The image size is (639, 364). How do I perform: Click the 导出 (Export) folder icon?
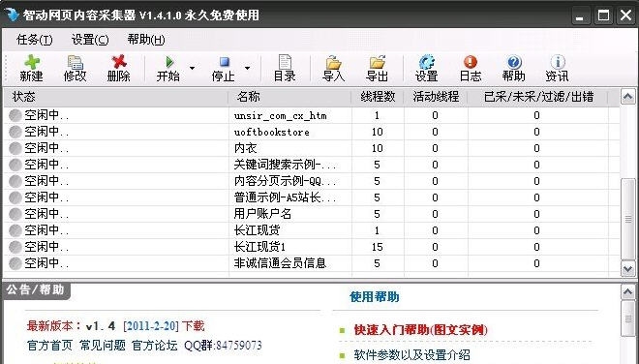377,62
